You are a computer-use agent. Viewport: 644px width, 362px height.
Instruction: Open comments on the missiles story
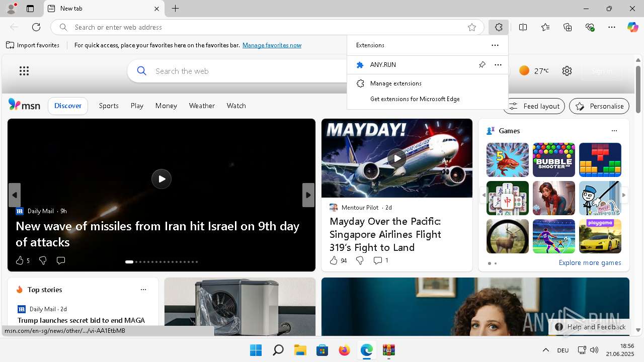tap(61, 260)
